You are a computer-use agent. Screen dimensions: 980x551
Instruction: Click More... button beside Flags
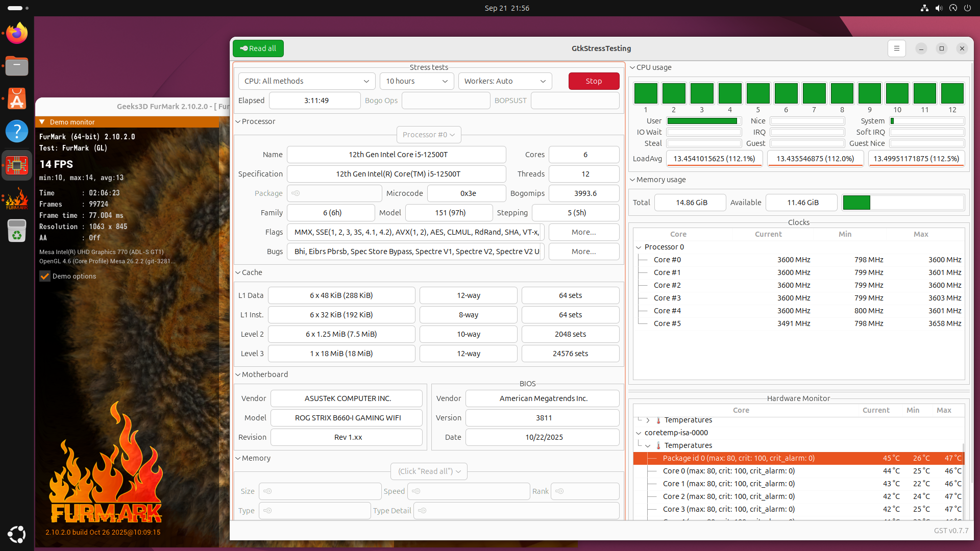coord(584,232)
